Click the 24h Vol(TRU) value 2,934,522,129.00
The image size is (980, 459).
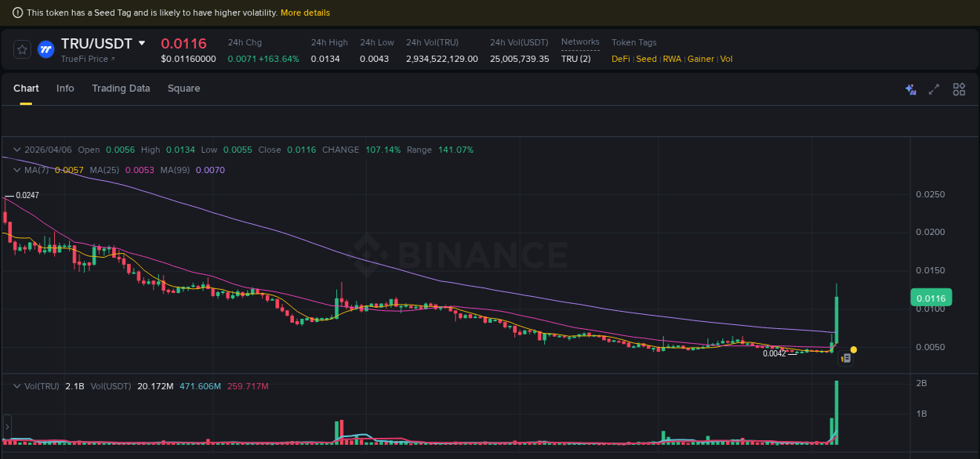point(441,59)
